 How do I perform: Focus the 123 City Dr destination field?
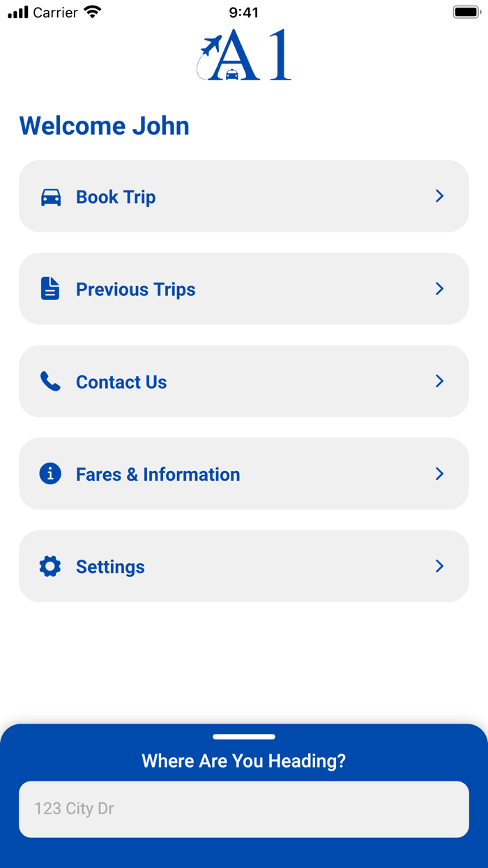pyautogui.click(x=244, y=809)
